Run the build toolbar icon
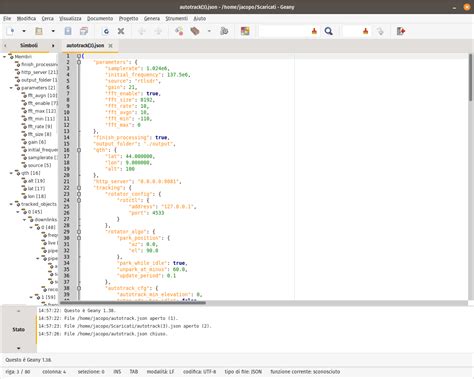Screen dimensions: 474x379 click(x=195, y=31)
